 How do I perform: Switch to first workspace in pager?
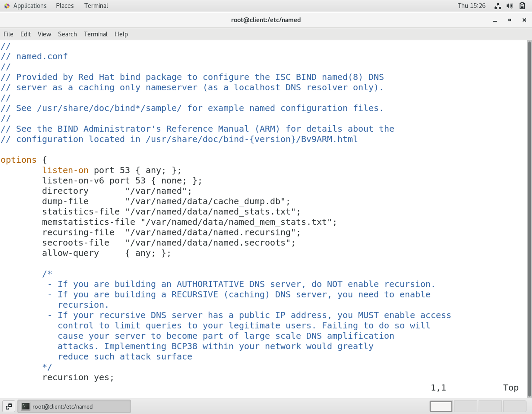click(x=441, y=407)
